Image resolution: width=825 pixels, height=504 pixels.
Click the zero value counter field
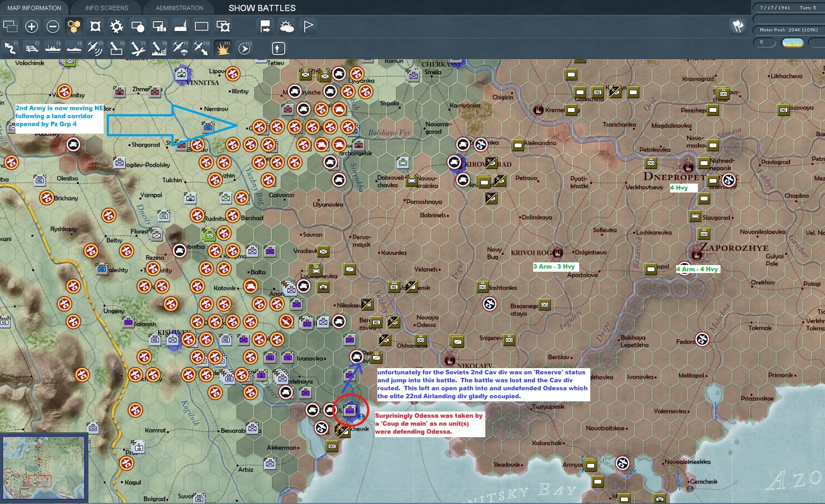pos(765,42)
